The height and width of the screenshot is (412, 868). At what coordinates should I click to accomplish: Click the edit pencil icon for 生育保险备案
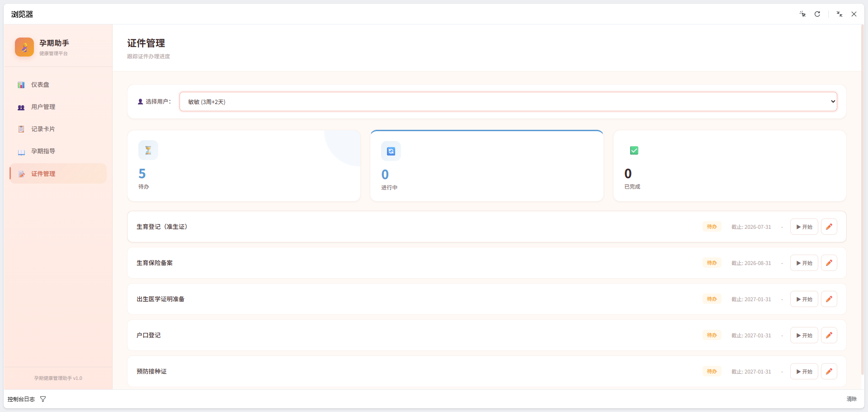pos(829,263)
